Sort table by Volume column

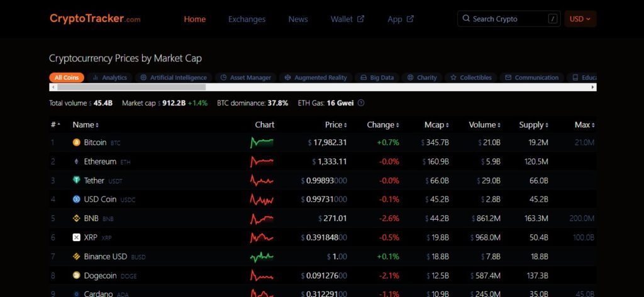[485, 125]
